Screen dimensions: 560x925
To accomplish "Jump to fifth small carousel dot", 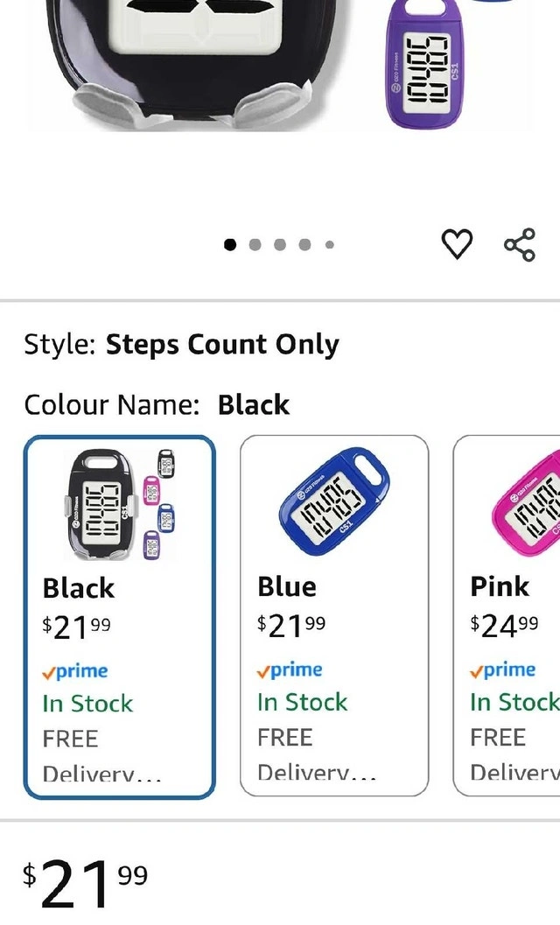I will click(329, 245).
